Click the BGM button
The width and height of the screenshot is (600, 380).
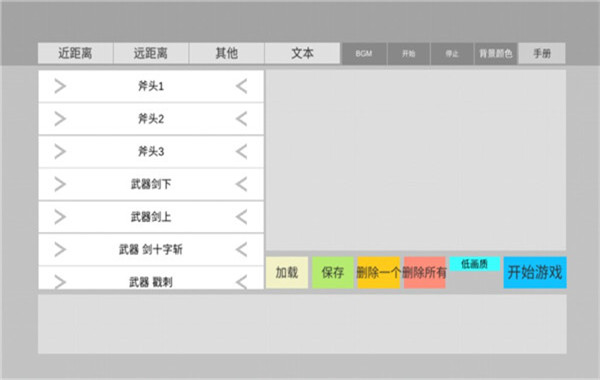[x=364, y=54]
